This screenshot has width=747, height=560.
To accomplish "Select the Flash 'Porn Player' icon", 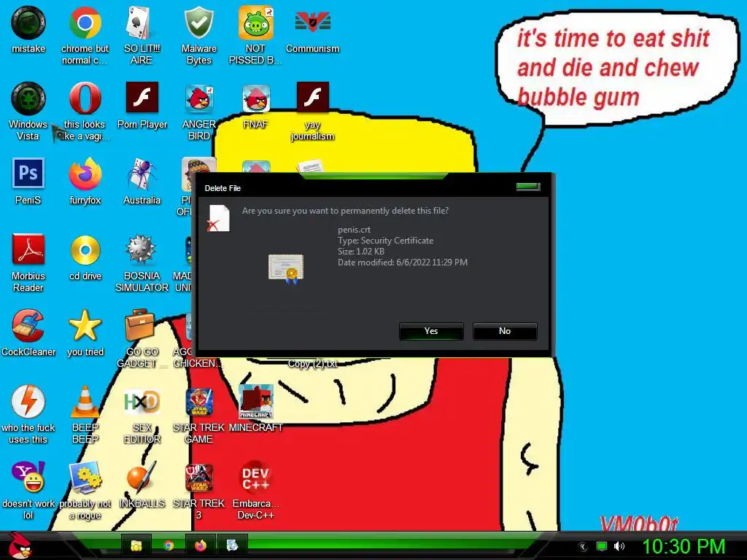I will tap(142, 97).
